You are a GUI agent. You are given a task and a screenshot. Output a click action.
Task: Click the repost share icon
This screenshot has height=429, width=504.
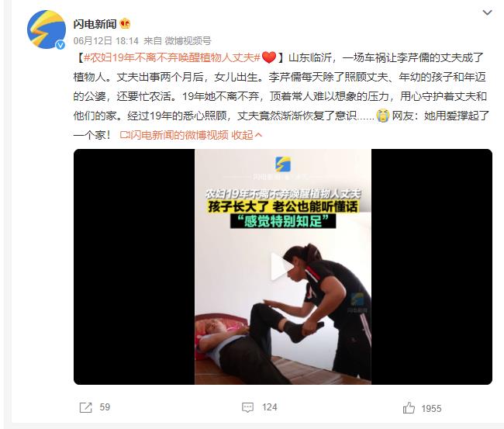coord(85,407)
